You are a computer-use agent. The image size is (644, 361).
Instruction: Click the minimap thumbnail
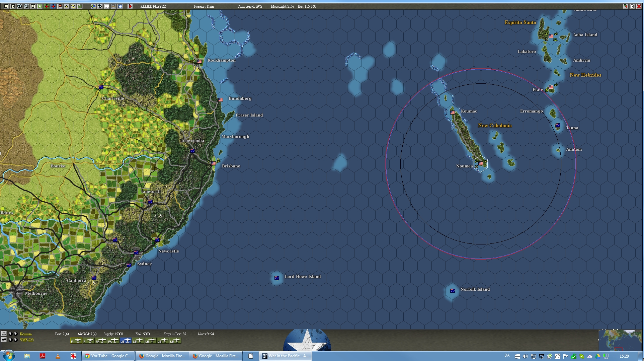(621, 340)
